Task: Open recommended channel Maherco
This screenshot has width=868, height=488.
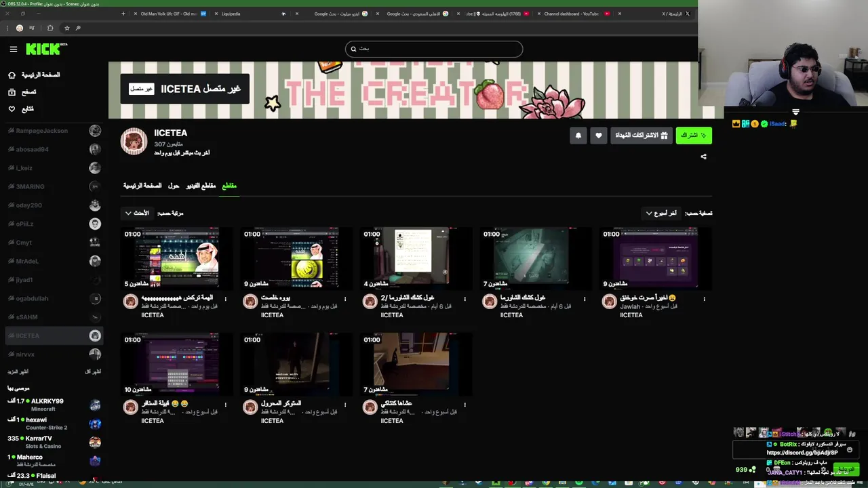Action: 54,461
